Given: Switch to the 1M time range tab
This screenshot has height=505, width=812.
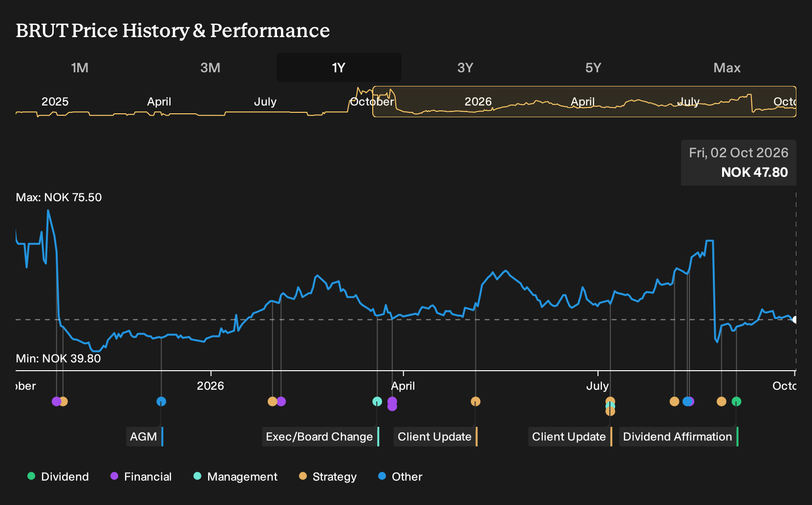Looking at the screenshot, I should tap(80, 67).
